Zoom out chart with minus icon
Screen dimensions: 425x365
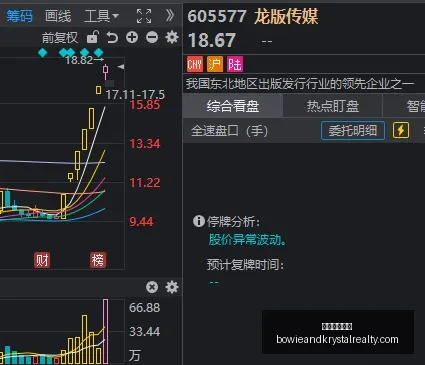coord(152,37)
